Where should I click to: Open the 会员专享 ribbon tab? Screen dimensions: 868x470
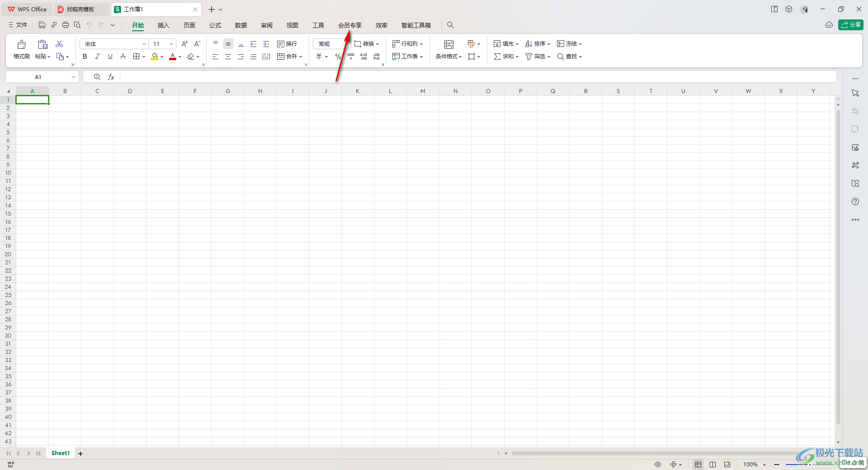point(350,25)
